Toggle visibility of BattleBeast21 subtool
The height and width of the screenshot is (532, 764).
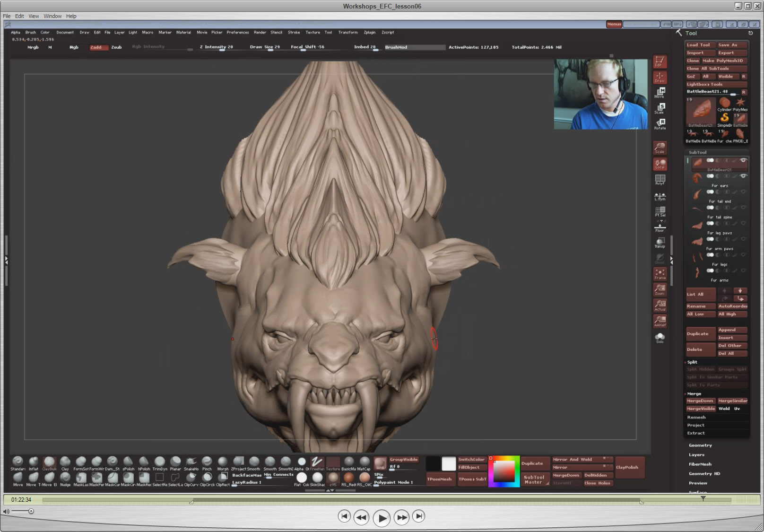(x=743, y=160)
